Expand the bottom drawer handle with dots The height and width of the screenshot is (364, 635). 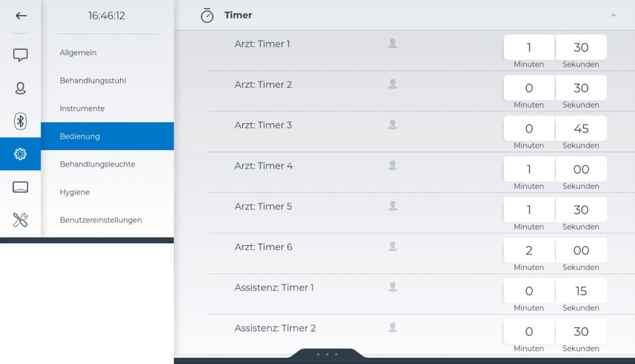pos(328,355)
